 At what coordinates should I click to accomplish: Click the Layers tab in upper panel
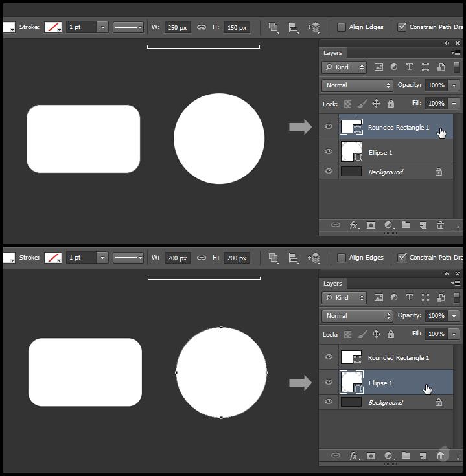332,53
